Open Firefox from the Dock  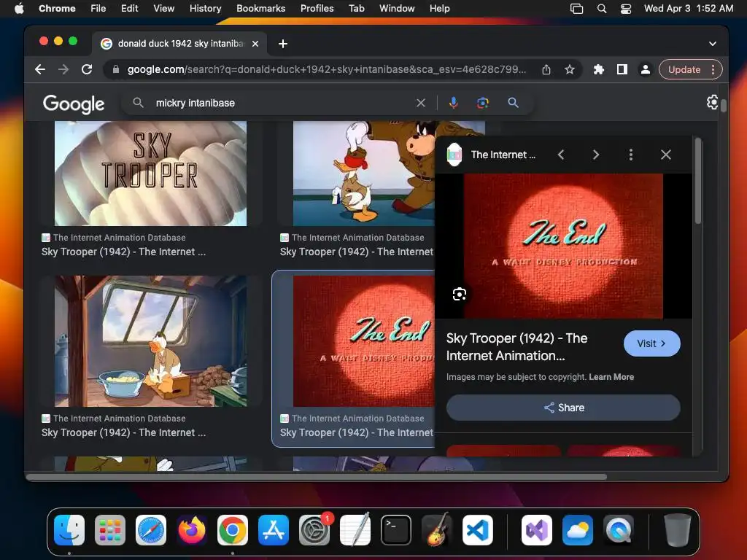192,530
